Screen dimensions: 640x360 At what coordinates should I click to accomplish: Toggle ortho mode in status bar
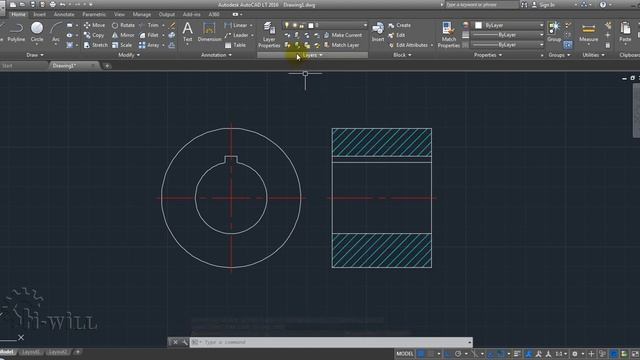pos(449,354)
